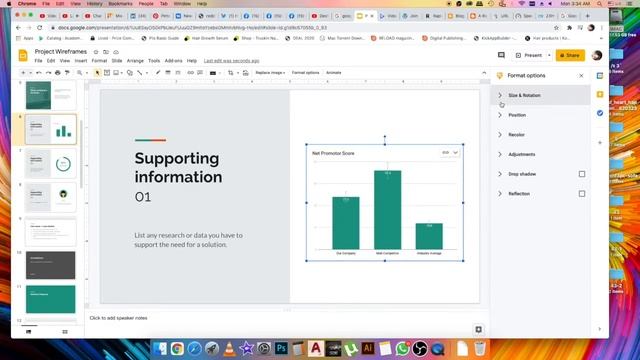The width and height of the screenshot is (640, 360).
Task: Open the Format menu
Action: click(x=99, y=61)
